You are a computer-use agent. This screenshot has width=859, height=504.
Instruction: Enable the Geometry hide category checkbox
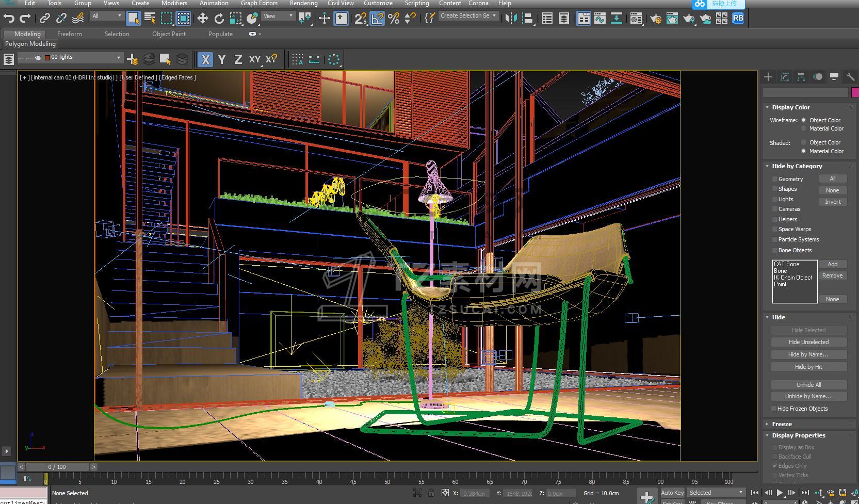pos(774,179)
